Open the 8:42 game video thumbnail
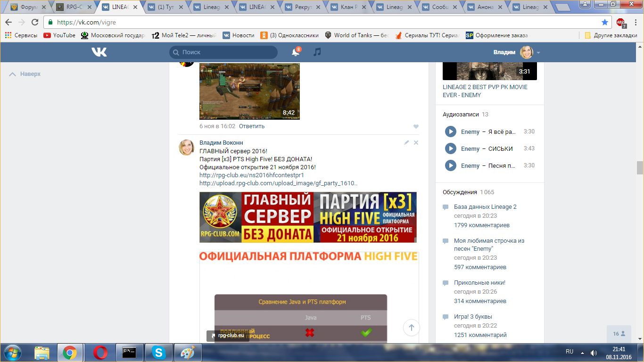 click(x=249, y=91)
